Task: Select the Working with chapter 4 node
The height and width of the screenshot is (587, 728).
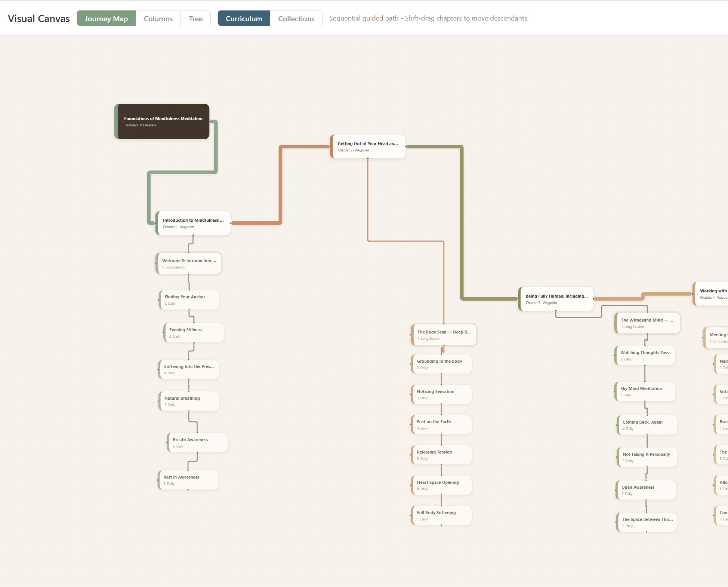Action: [710, 294]
